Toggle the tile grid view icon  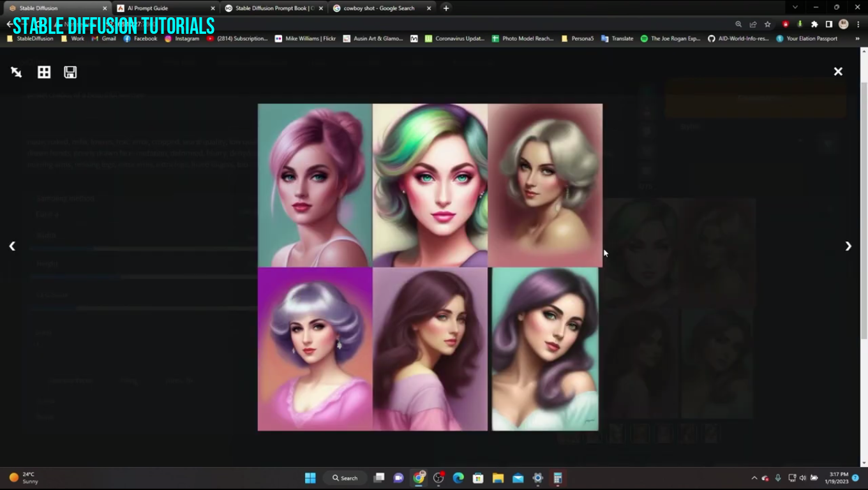pos(44,72)
